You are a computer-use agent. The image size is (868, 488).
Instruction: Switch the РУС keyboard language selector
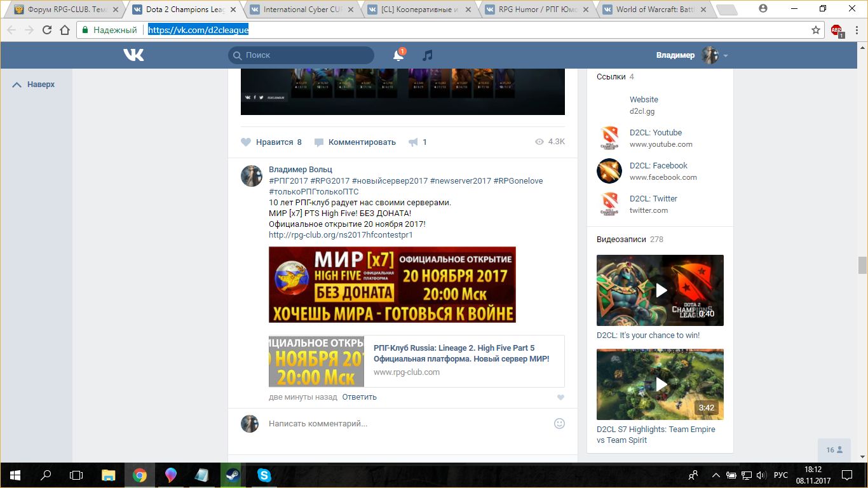pyautogui.click(x=780, y=475)
